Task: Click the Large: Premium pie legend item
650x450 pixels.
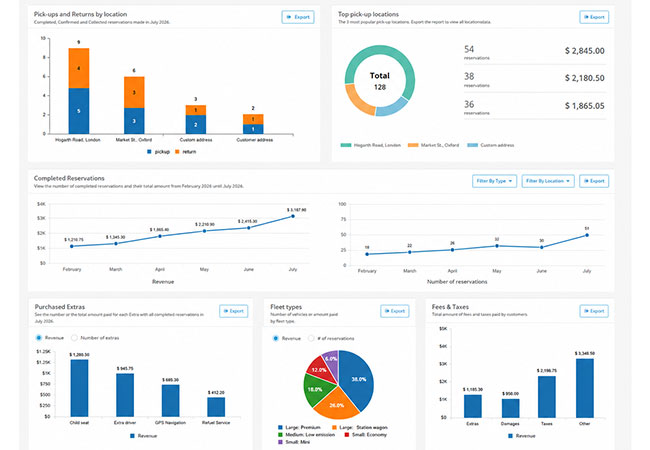Action: (299, 427)
